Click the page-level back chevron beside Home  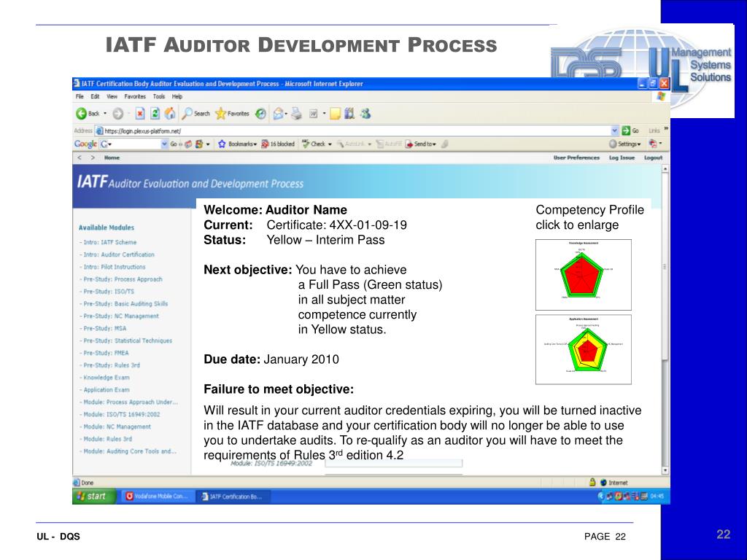click(x=80, y=157)
